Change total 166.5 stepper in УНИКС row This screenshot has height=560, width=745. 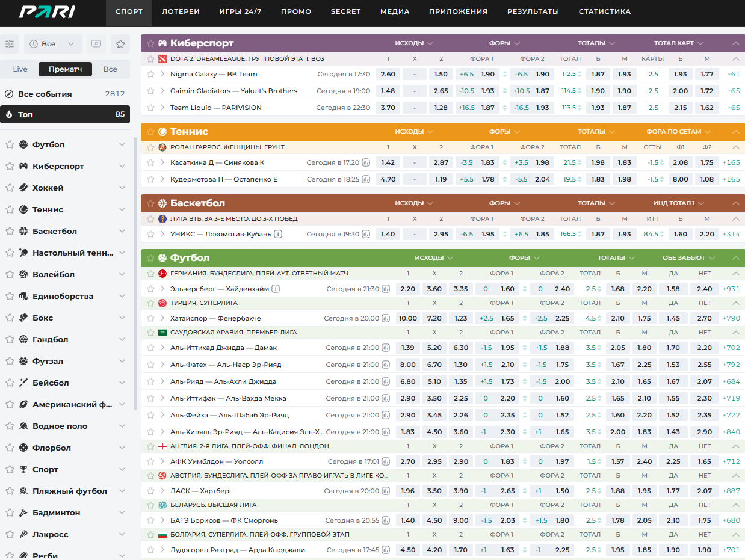(580, 234)
